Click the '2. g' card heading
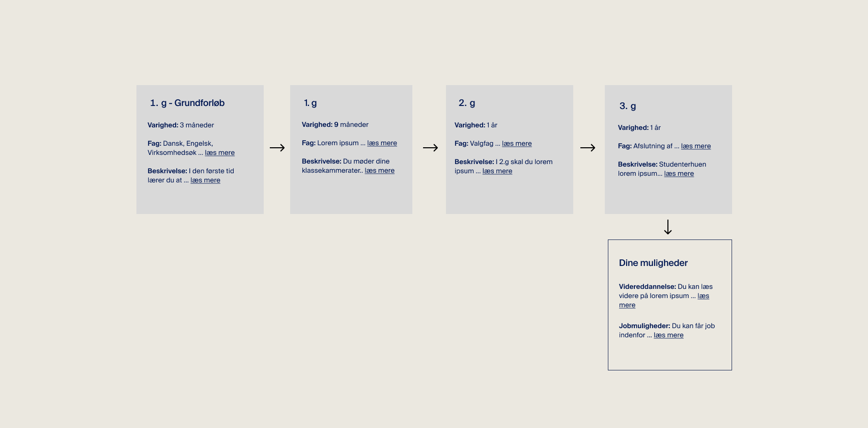Image resolution: width=868 pixels, height=428 pixels. click(467, 103)
